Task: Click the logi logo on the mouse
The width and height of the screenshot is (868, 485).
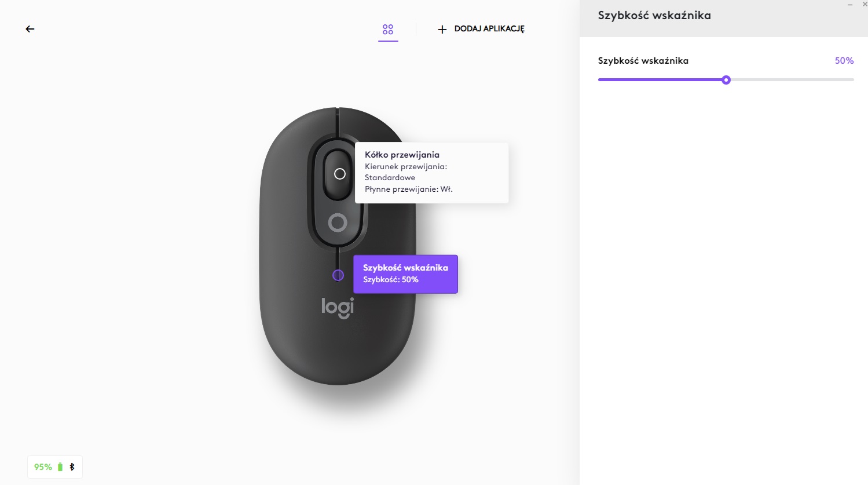Action: click(x=338, y=307)
